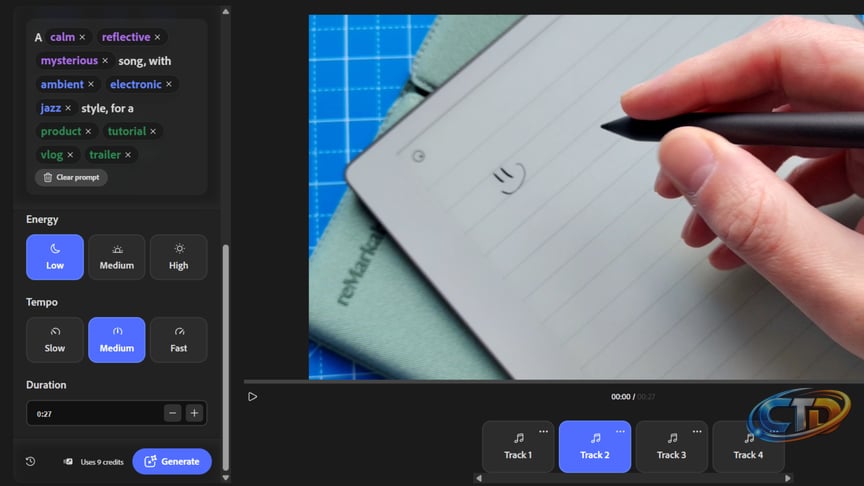This screenshot has height=486, width=864.
Task: Play the video preview
Action: point(252,397)
